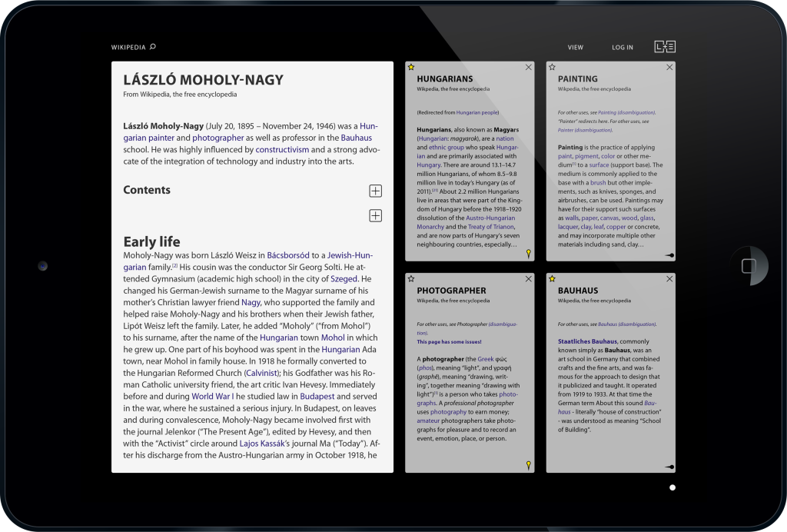Tap the tablet home button
The width and height of the screenshot is (787, 532).
[x=749, y=266]
